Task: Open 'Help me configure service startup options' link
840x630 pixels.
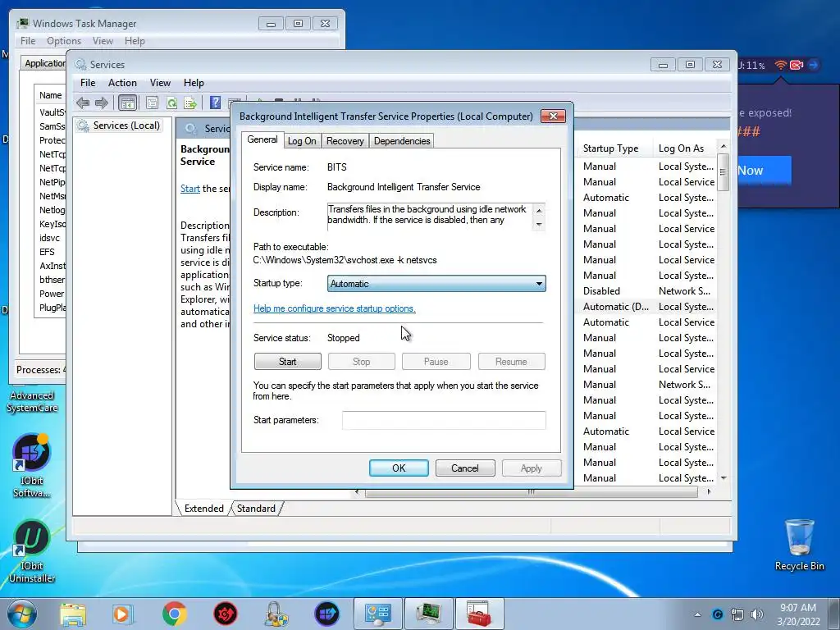Action: [x=335, y=308]
